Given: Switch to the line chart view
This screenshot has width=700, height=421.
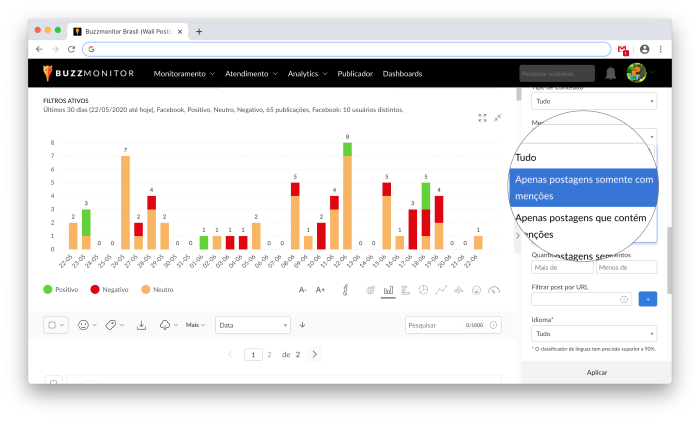Looking at the screenshot, I should tap(441, 290).
